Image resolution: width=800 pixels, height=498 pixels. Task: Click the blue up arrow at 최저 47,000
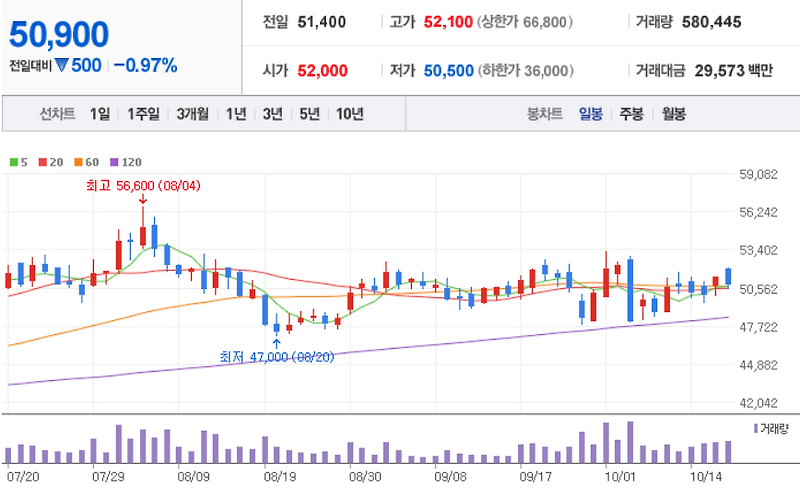point(277,343)
